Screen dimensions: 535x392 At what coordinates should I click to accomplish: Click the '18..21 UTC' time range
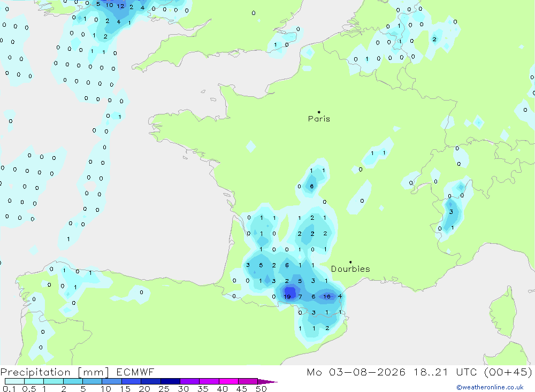[x=446, y=372]
